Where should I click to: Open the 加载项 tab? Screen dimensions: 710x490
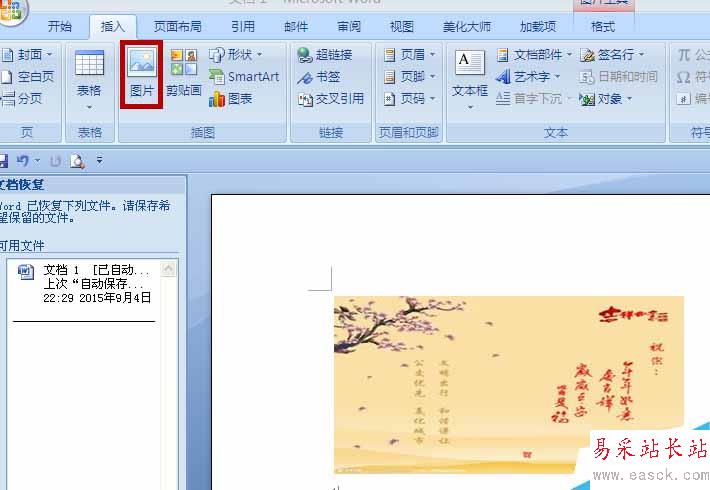[x=537, y=27]
